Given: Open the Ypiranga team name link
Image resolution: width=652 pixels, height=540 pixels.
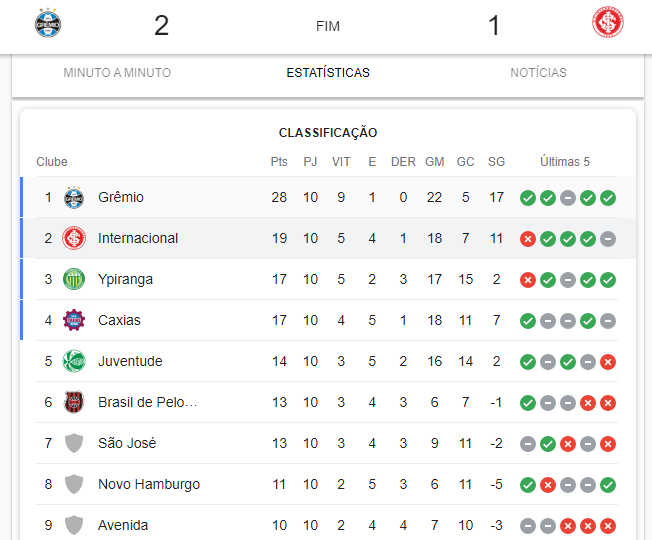Looking at the screenshot, I should tap(126, 279).
